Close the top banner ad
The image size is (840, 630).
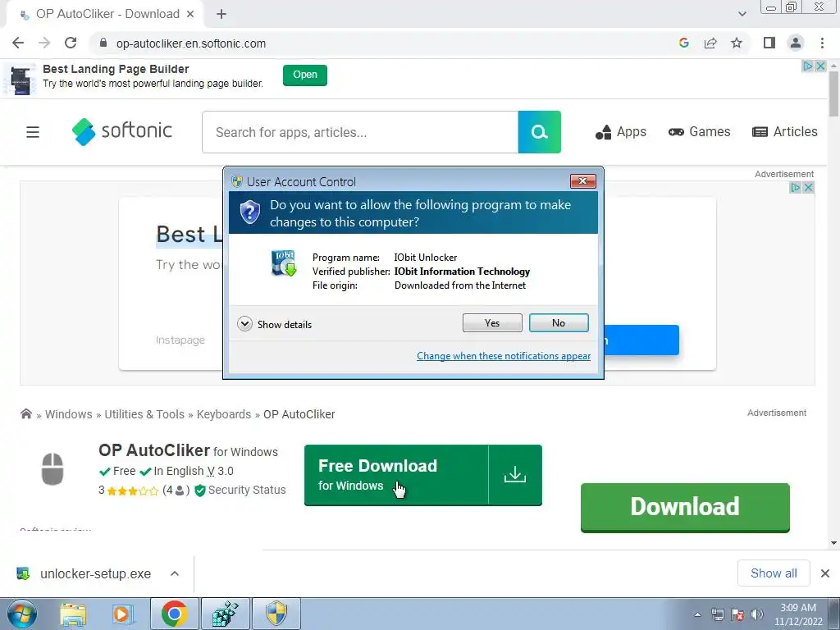[820, 66]
